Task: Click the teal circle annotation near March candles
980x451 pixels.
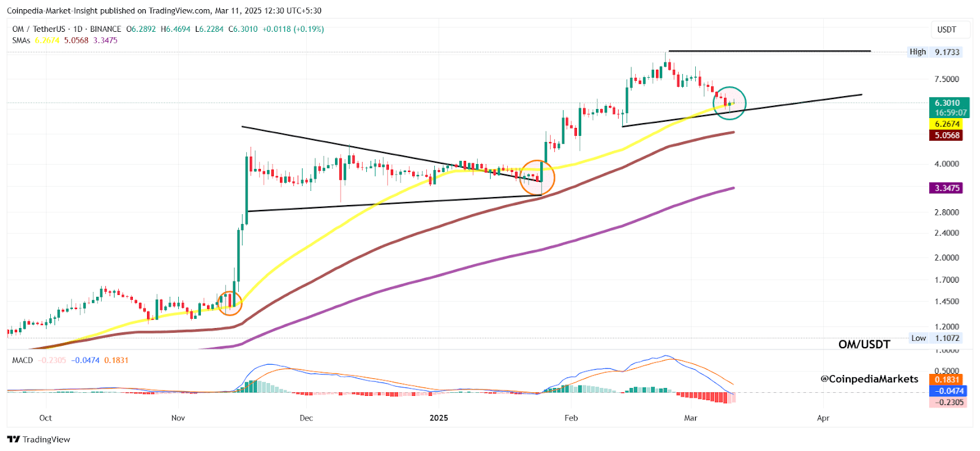Action: (729, 103)
